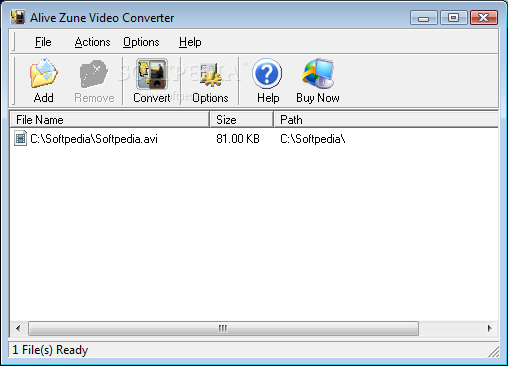Screen dimensions: 508x366
Task: Sort list by Path column header
Action: (386, 120)
